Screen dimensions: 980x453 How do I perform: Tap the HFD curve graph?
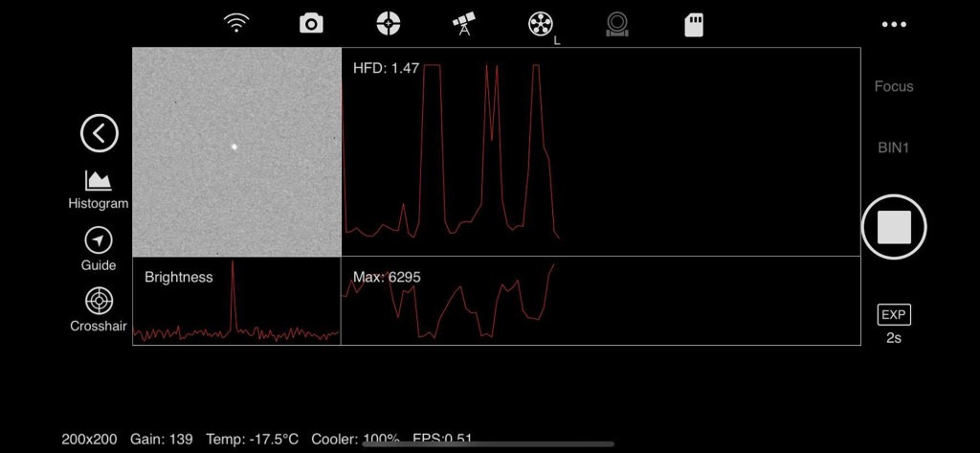click(600, 152)
